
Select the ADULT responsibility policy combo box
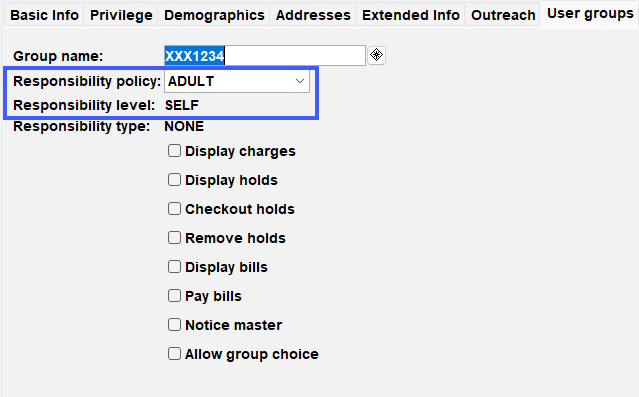[237, 81]
